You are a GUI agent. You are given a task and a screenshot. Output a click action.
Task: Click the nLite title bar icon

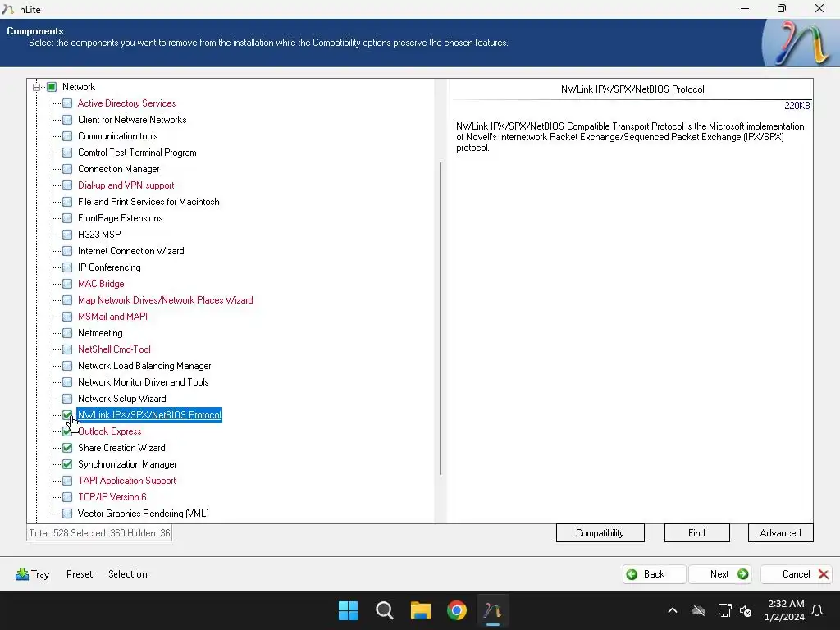[8, 9]
